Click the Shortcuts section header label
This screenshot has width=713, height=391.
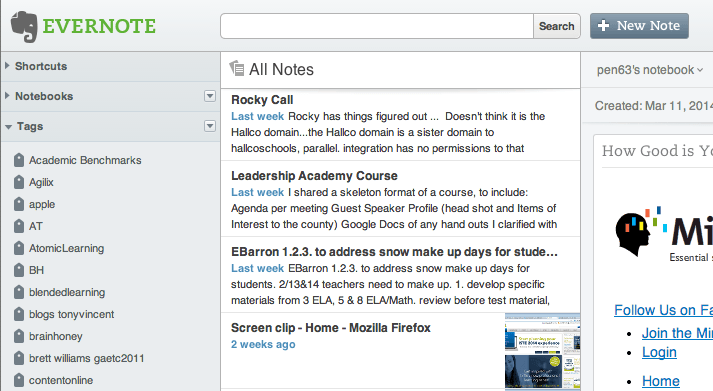tap(41, 66)
